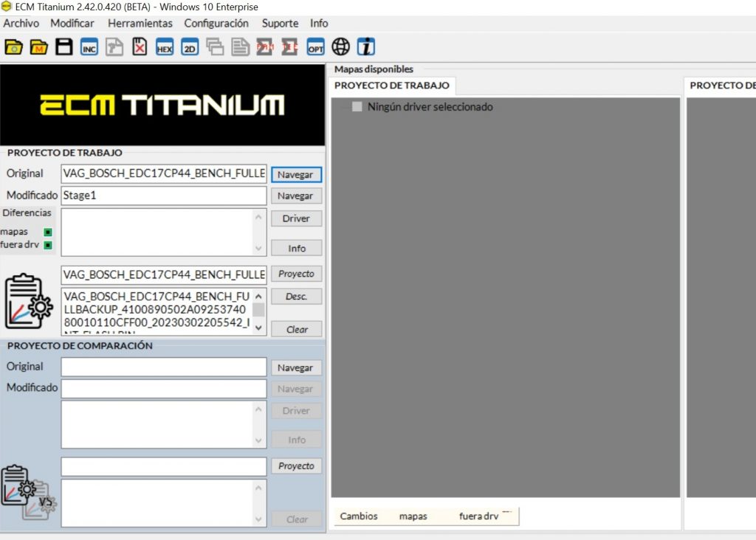Open original file via folder O icon
The image size is (756, 540).
tap(14, 47)
